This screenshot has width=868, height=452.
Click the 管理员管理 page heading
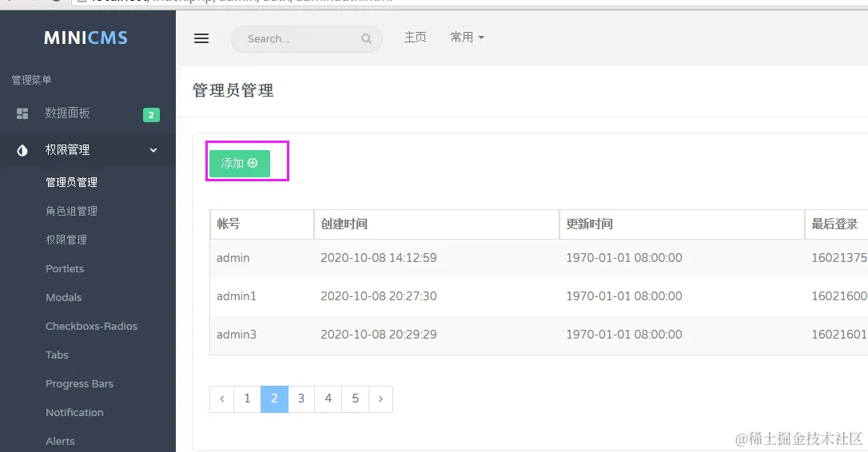point(233,90)
